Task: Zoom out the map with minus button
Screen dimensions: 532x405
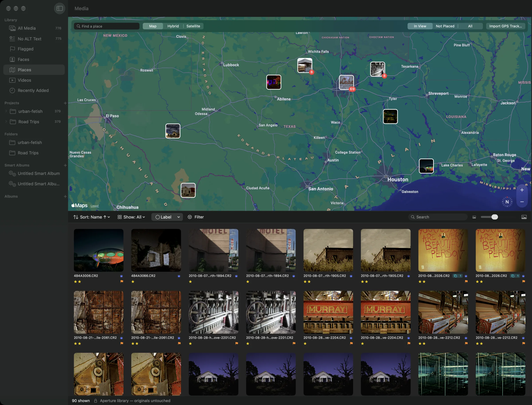Action: 522,202
